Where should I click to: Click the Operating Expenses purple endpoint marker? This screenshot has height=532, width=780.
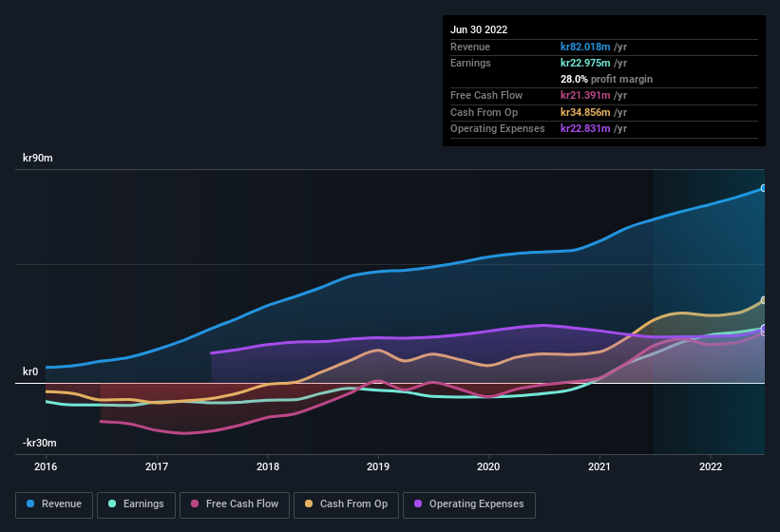pos(764,328)
